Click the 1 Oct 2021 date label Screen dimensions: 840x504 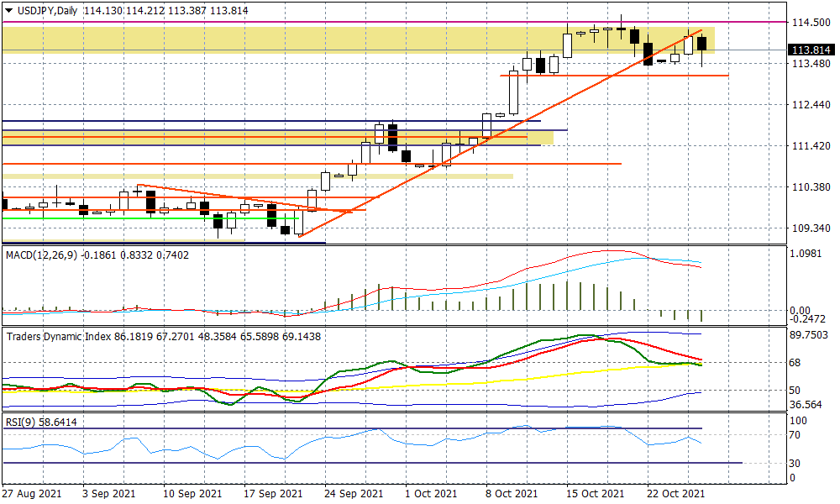point(431,494)
